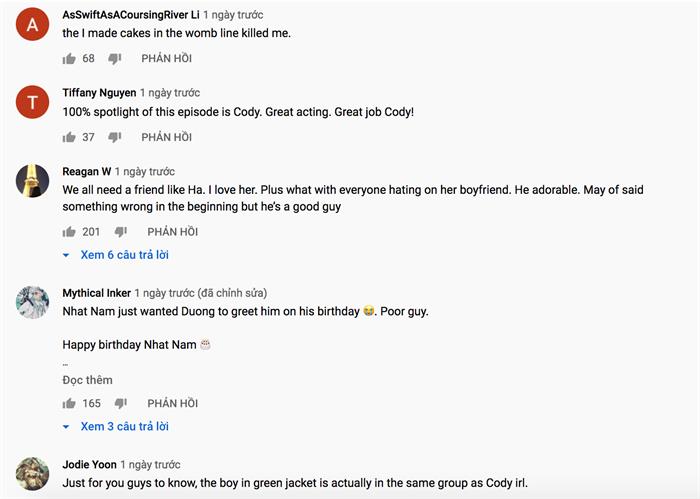Like Reagan W's comment
Screen dimensions: 700x499
point(69,232)
